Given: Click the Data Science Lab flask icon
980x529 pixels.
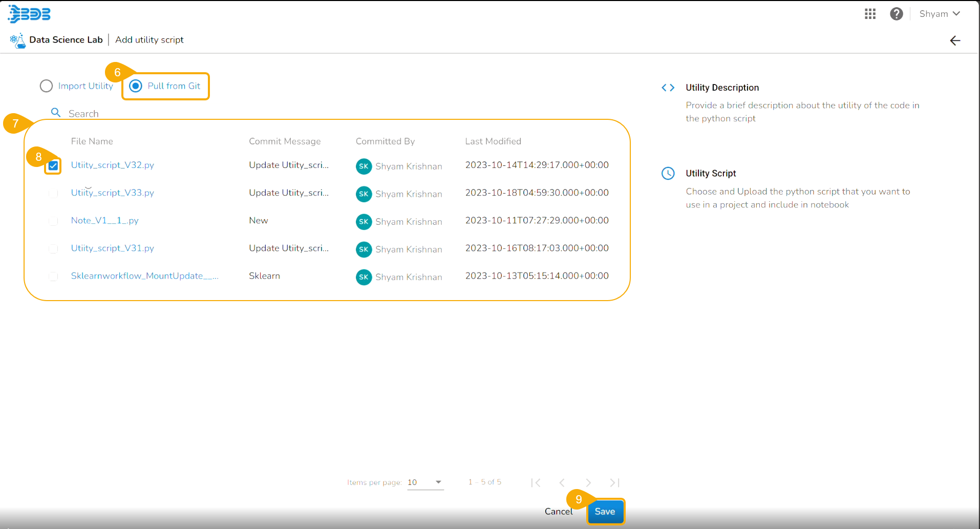Looking at the screenshot, I should click(18, 40).
